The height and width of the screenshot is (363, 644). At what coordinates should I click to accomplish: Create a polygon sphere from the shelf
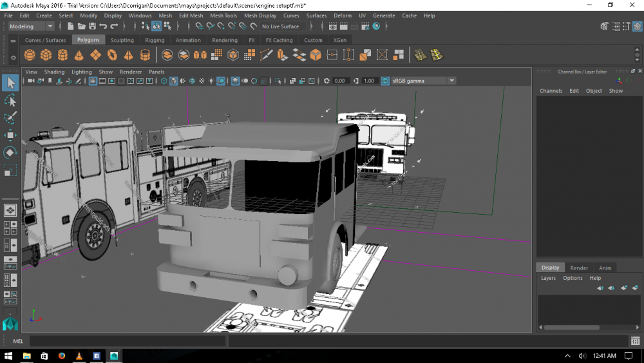coord(30,55)
